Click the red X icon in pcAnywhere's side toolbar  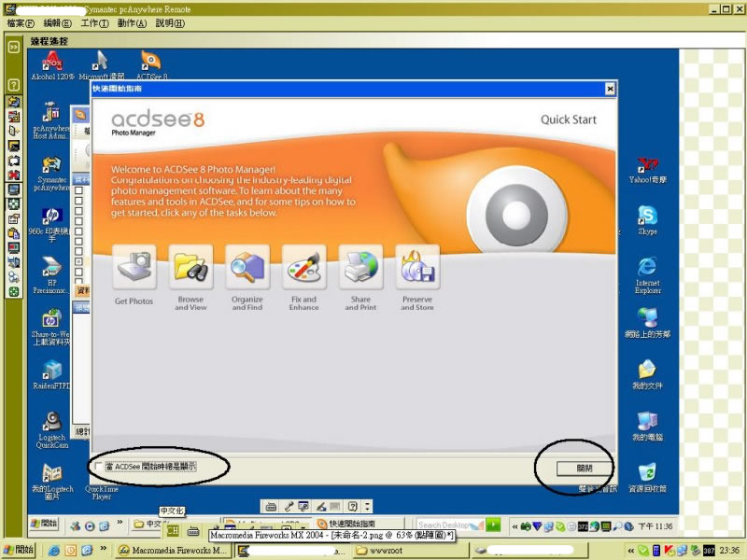click(14, 175)
